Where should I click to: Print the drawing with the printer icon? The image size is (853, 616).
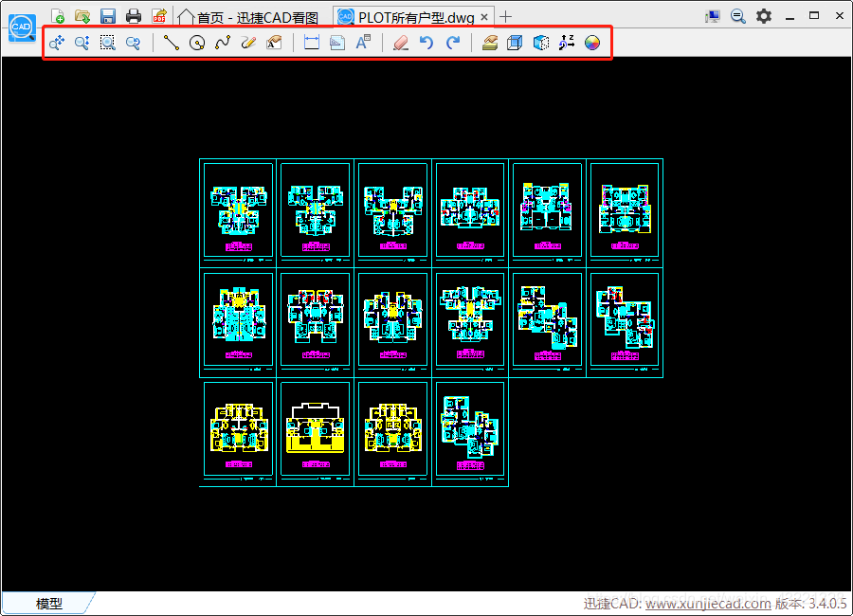tap(134, 16)
